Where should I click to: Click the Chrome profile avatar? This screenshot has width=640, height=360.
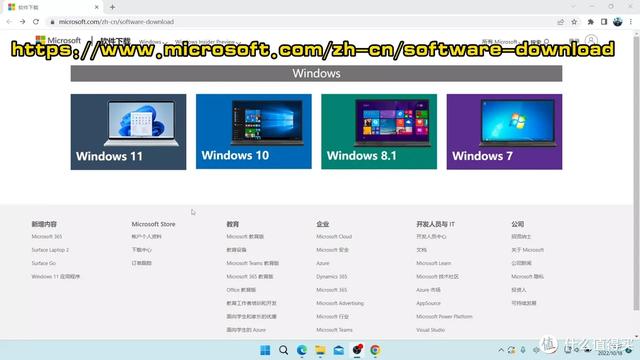(618, 22)
